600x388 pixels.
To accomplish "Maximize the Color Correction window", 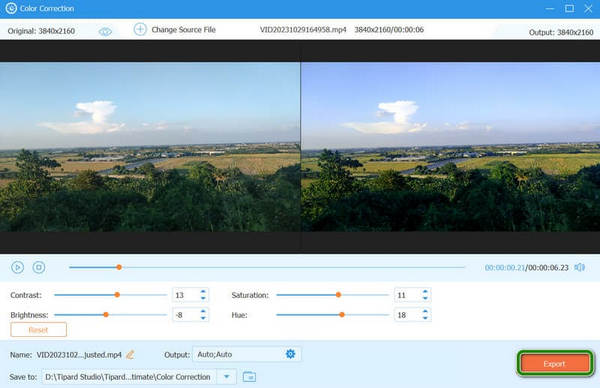I will 569,8.
